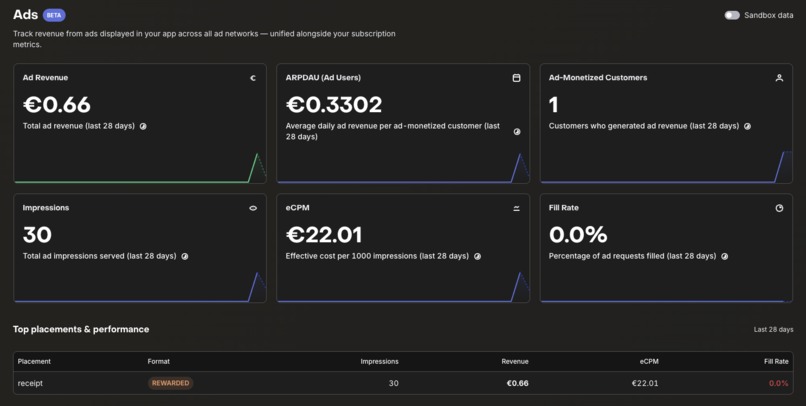Click the euro icon on Ad Revenue card
The image size is (806, 406).
[x=253, y=78]
